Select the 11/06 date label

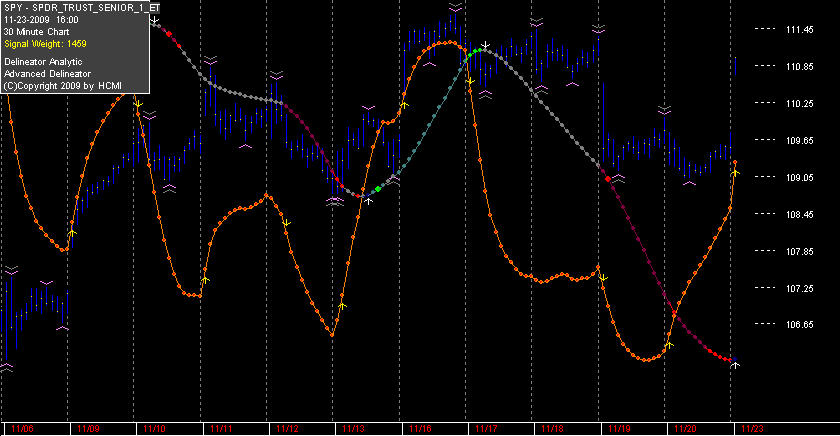(21, 429)
